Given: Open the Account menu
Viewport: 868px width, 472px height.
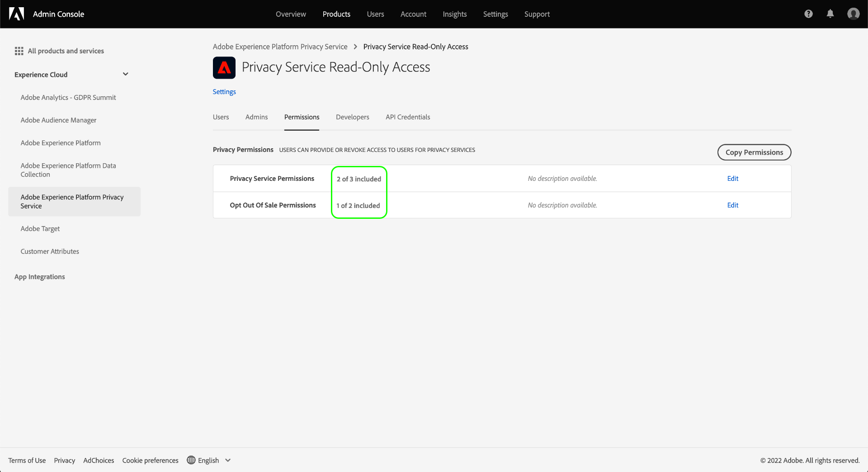Looking at the screenshot, I should [413, 14].
